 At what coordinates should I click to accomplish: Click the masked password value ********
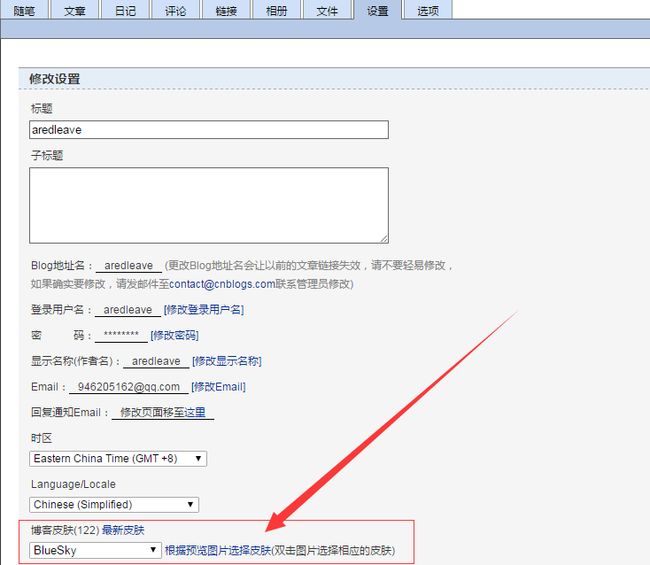[121, 335]
